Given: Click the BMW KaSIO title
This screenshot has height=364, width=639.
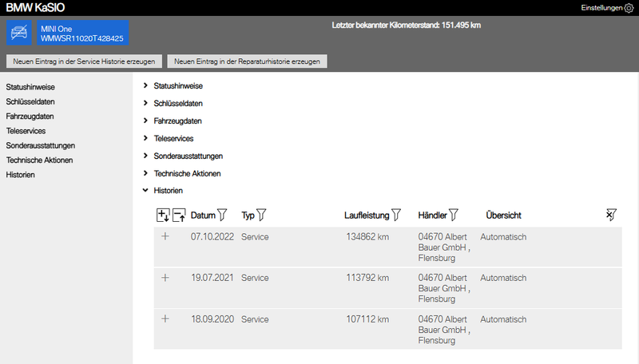Looking at the screenshot, I should 35,8.
